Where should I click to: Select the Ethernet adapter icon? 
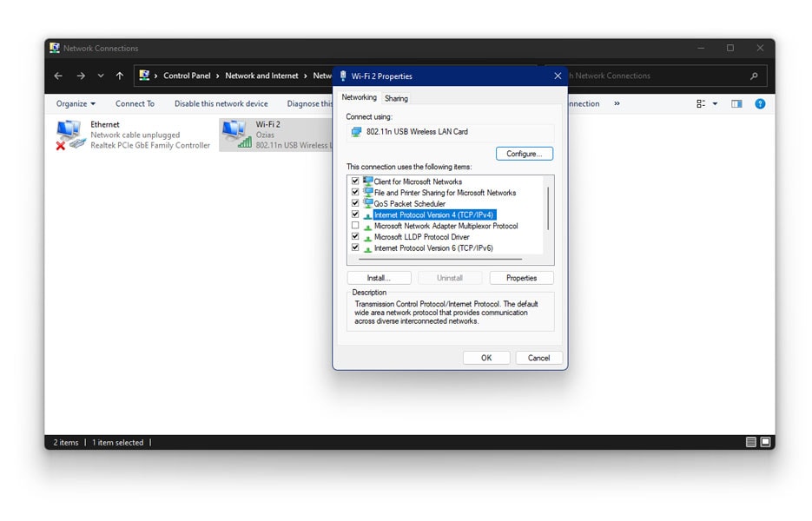point(70,135)
